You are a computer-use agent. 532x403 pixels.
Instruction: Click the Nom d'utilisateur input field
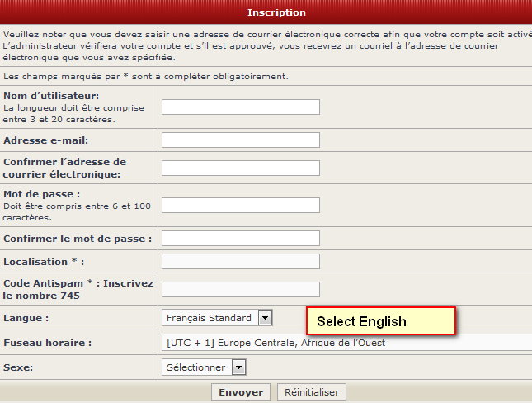240,107
